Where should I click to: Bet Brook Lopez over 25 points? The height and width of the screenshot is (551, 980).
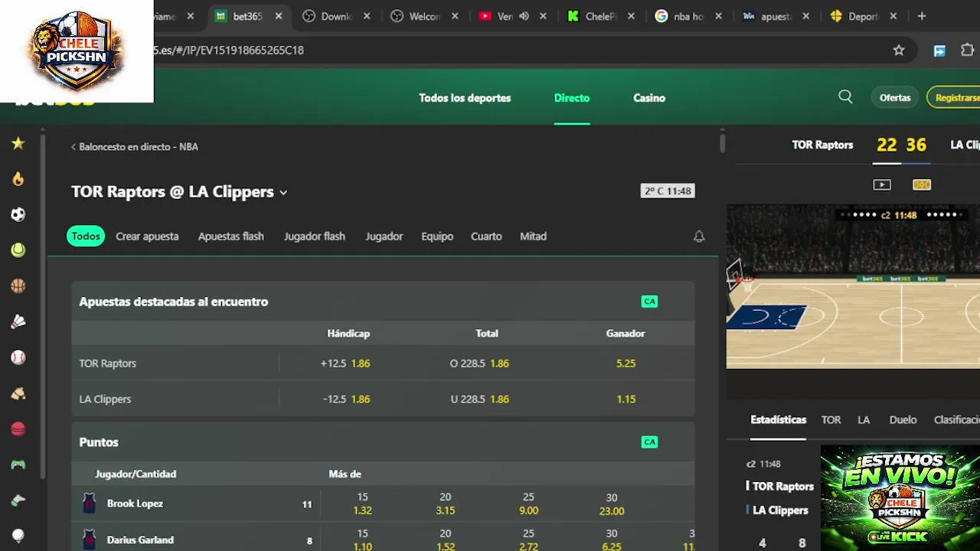coord(528,504)
